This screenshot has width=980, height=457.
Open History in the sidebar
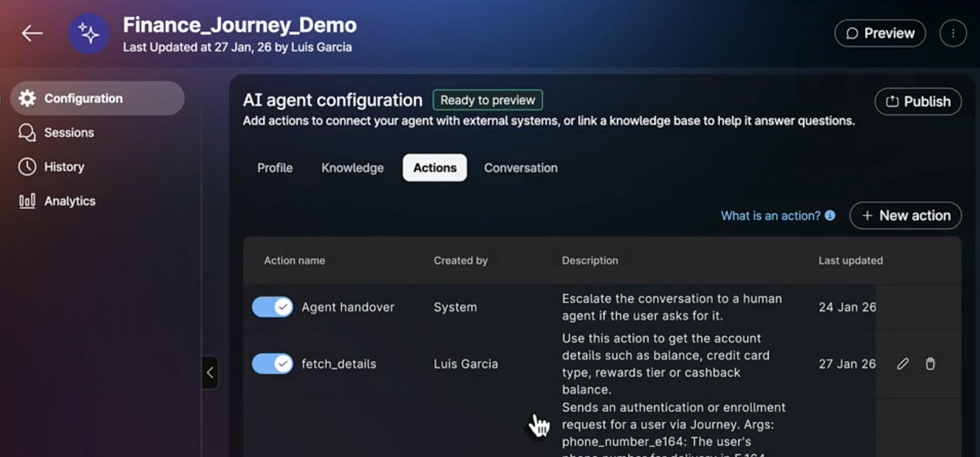64,167
